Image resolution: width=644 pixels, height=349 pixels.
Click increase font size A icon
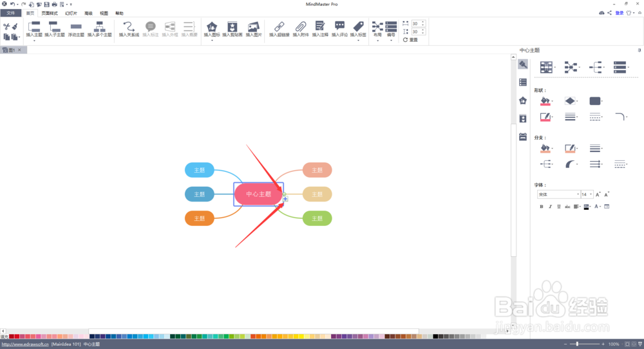(598, 194)
